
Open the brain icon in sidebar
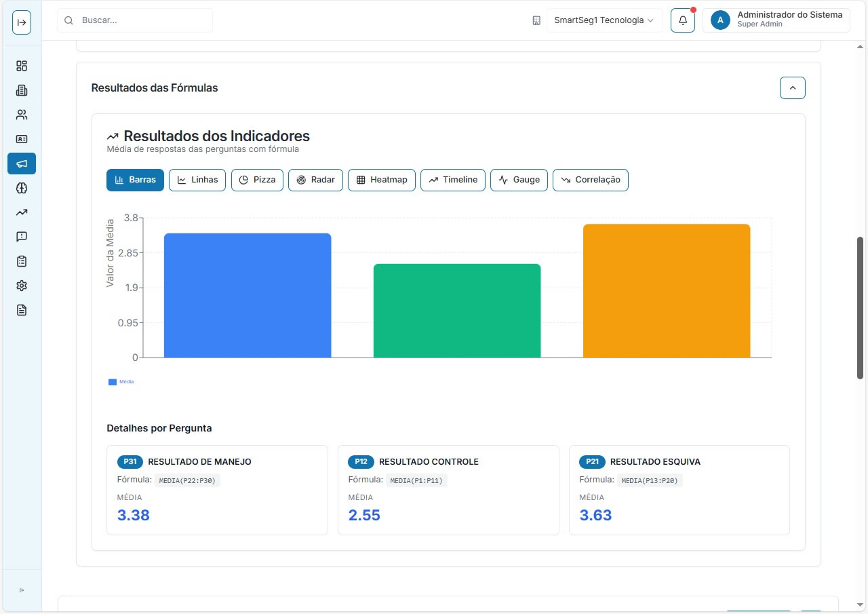(x=22, y=188)
